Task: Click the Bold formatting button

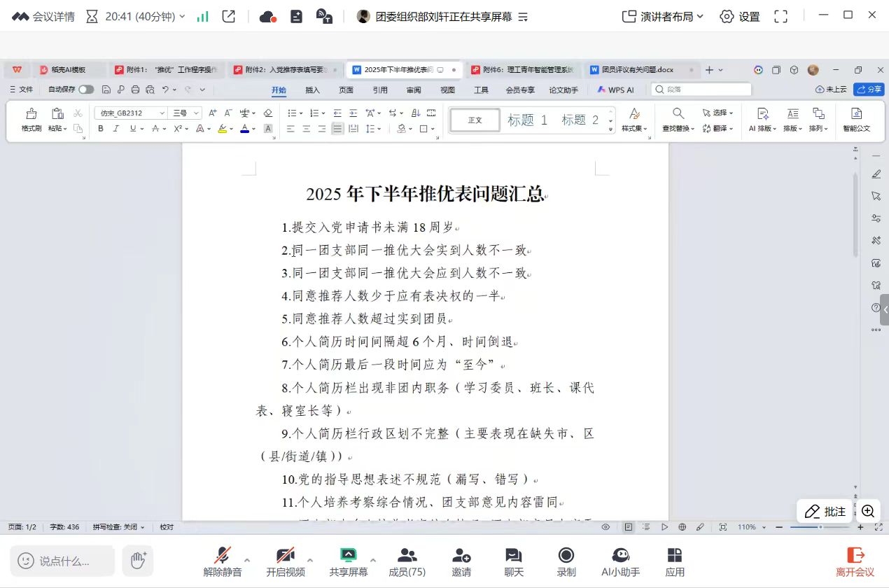Action: coord(101,129)
